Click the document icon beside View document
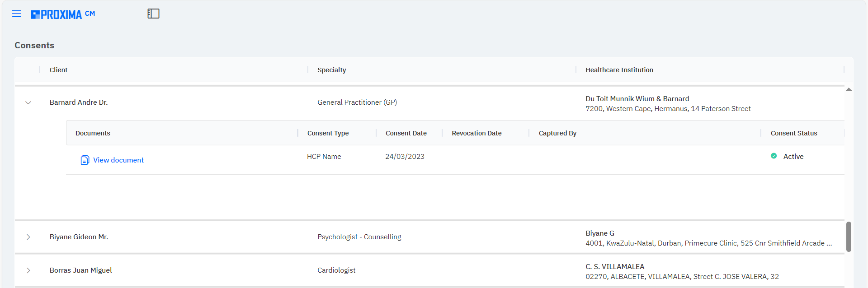This screenshot has width=868, height=288. 85,160
